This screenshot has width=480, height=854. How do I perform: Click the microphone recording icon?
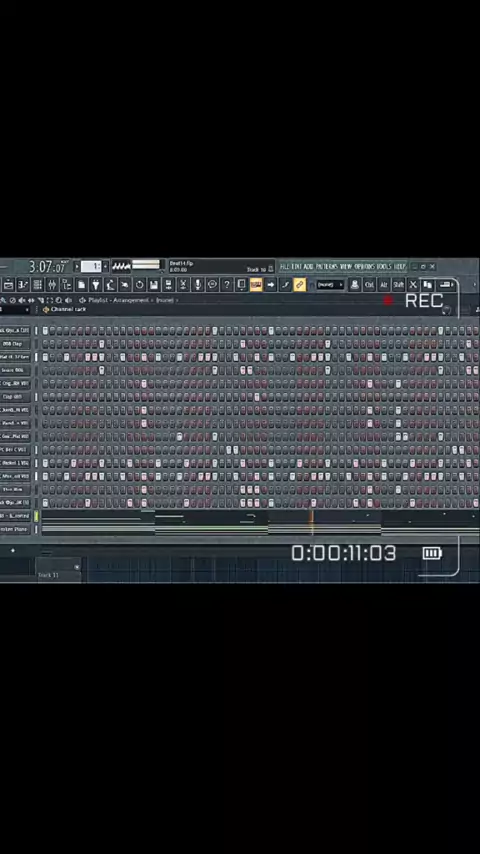pyautogui.click(x=198, y=284)
